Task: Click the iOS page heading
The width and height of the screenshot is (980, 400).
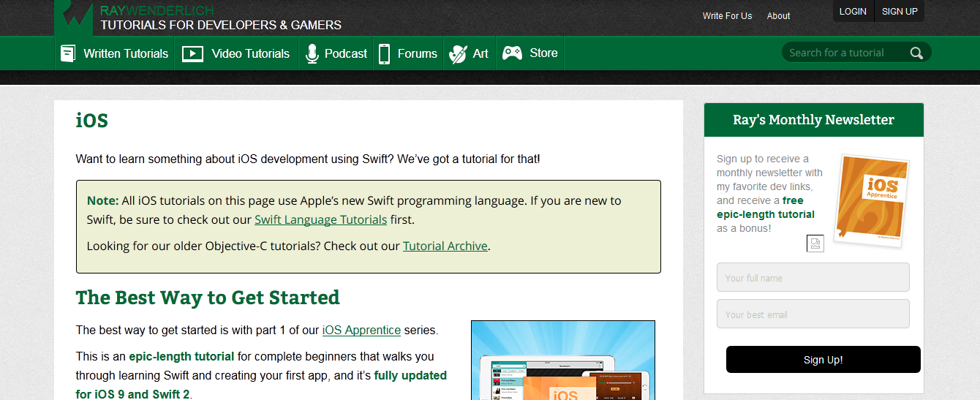Action: pos(92,121)
